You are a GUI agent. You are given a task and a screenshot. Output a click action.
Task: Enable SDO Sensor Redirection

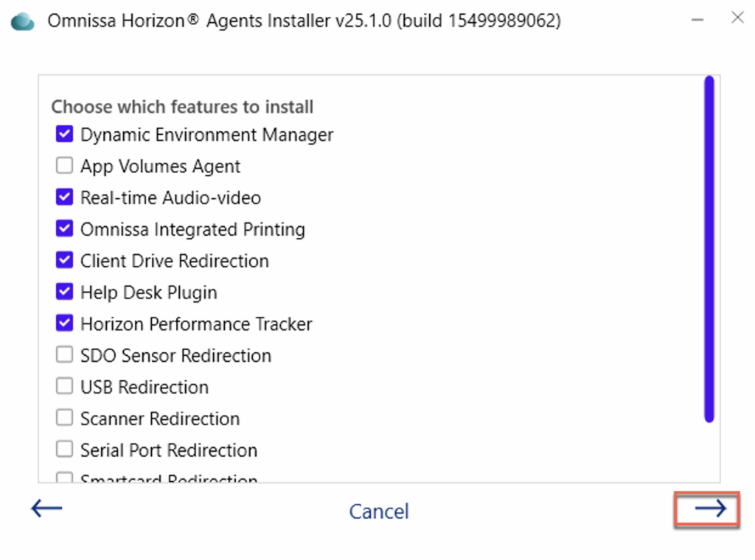[x=65, y=355]
